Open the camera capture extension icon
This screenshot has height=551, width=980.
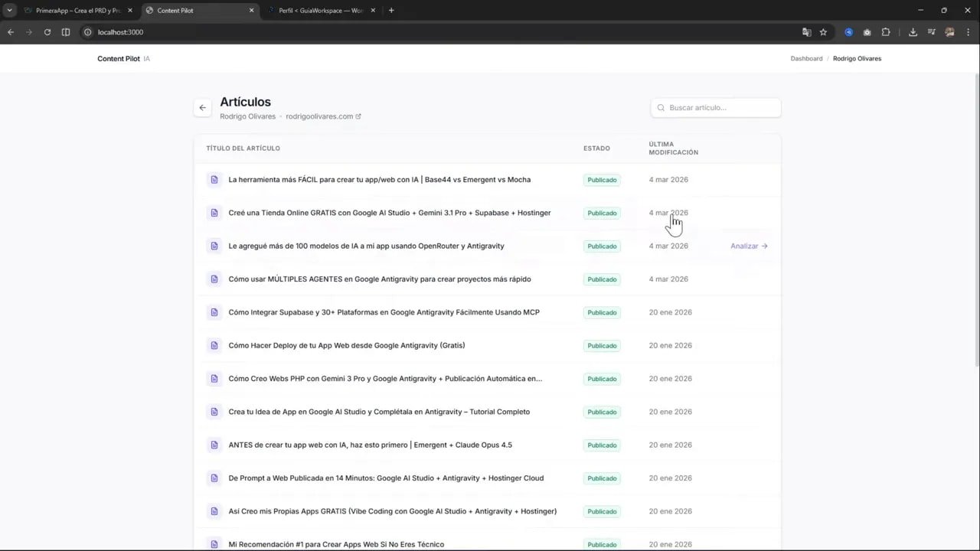point(867,32)
